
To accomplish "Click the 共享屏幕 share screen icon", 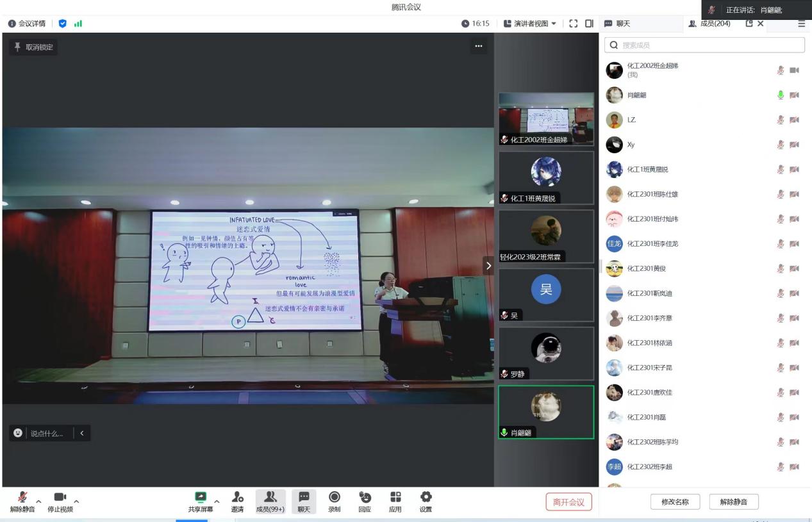I will coord(201,498).
